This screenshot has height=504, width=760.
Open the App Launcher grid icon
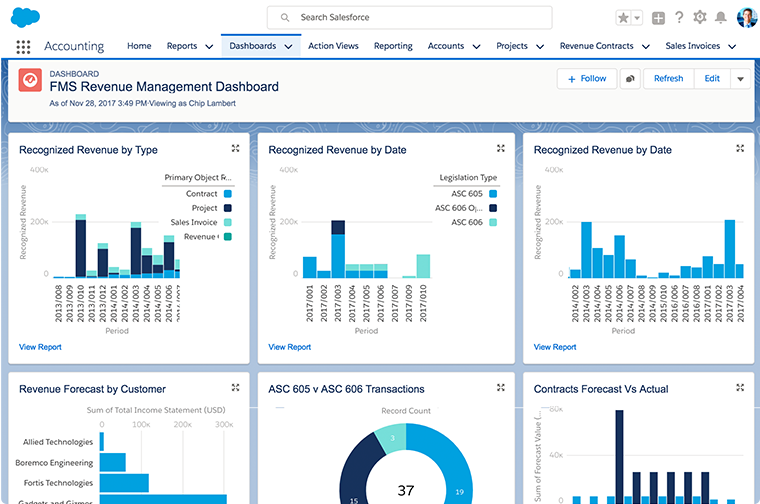tap(23, 47)
